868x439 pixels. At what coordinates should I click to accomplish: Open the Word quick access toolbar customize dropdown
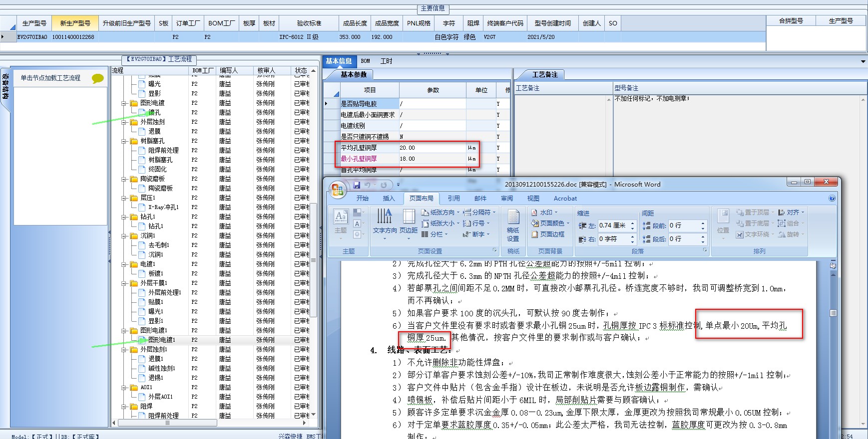pyautogui.click(x=398, y=185)
